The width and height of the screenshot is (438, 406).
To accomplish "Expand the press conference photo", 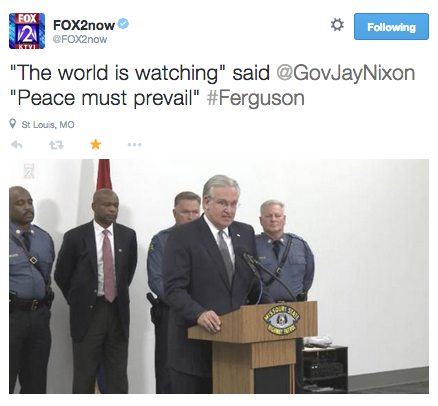I will tap(219, 276).
